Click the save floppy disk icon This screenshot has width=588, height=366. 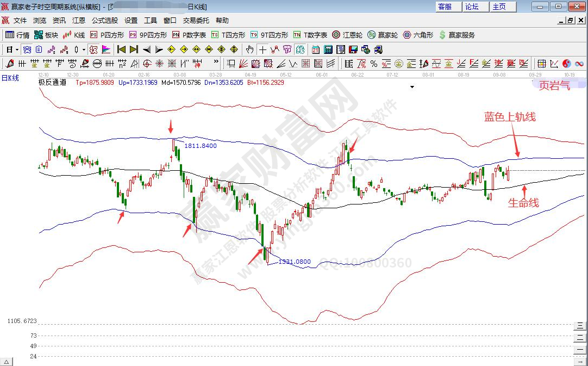pyautogui.click(x=353, y=49)
